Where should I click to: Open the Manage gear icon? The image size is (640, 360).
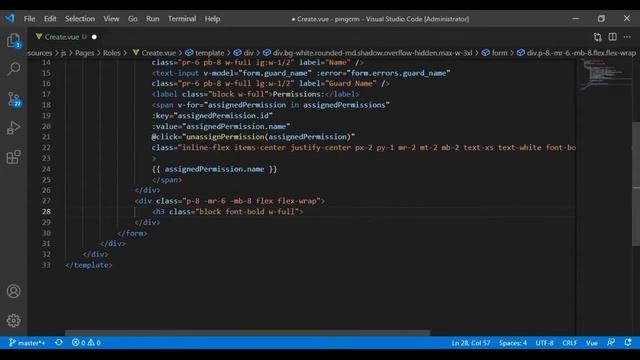(13, 320)
